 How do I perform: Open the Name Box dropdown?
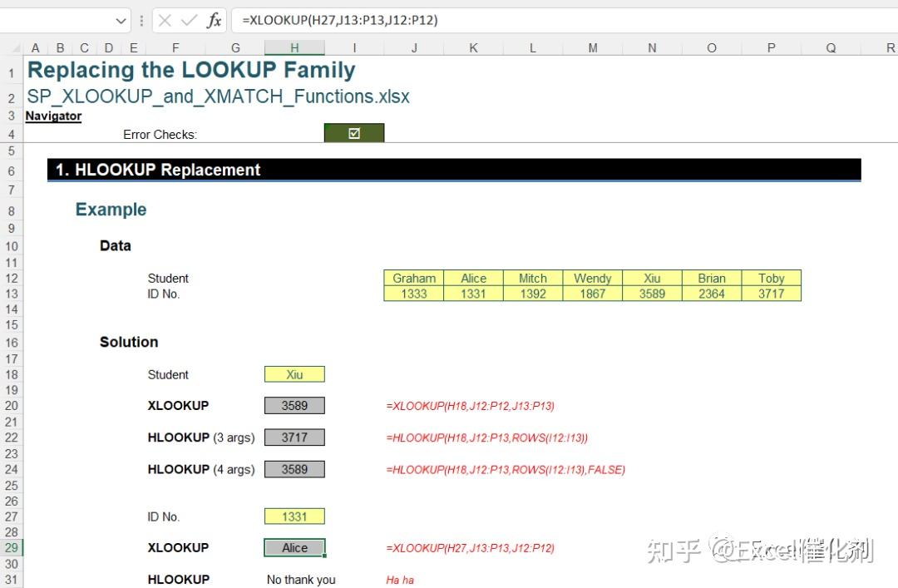pyautogui.click(x=121, y=20)
